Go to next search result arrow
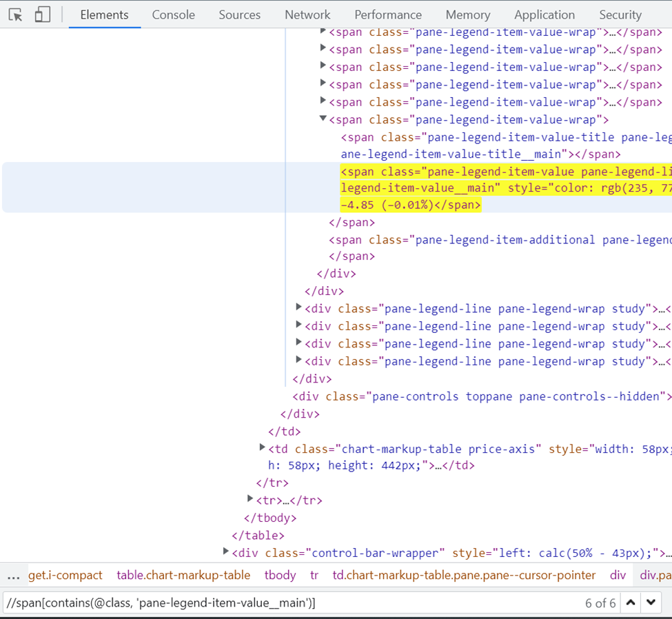The height and width of the screenshot is (619, 672). (x=651, y=602)
